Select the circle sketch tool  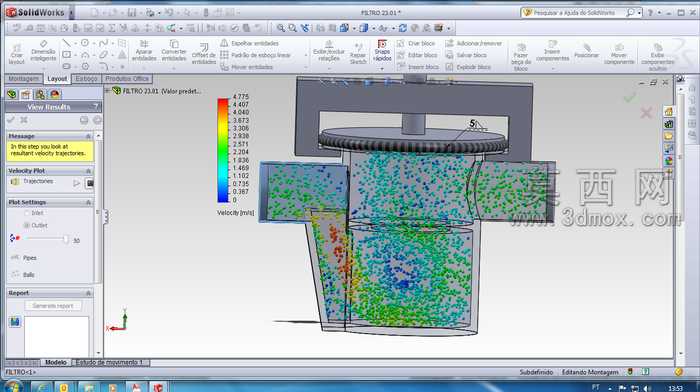coord(84,43)
